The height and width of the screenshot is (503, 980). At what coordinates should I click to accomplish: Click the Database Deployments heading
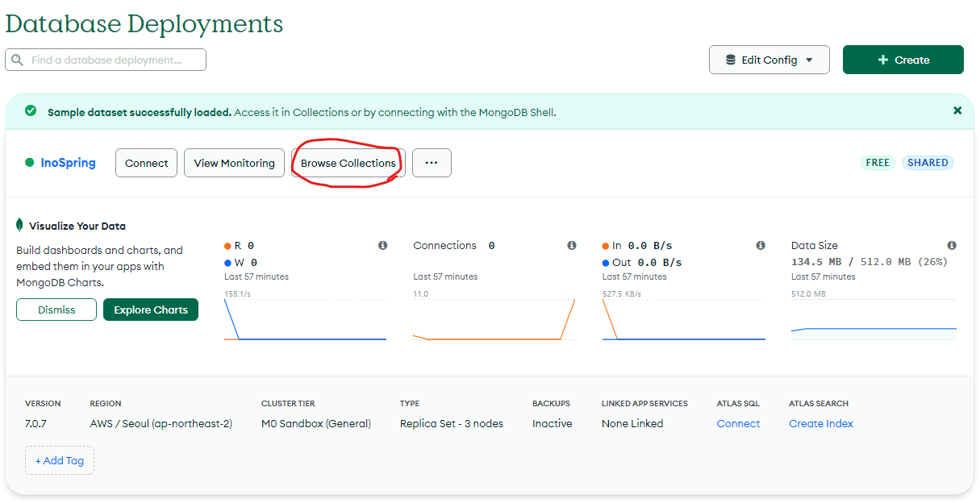tap(144, 23)
